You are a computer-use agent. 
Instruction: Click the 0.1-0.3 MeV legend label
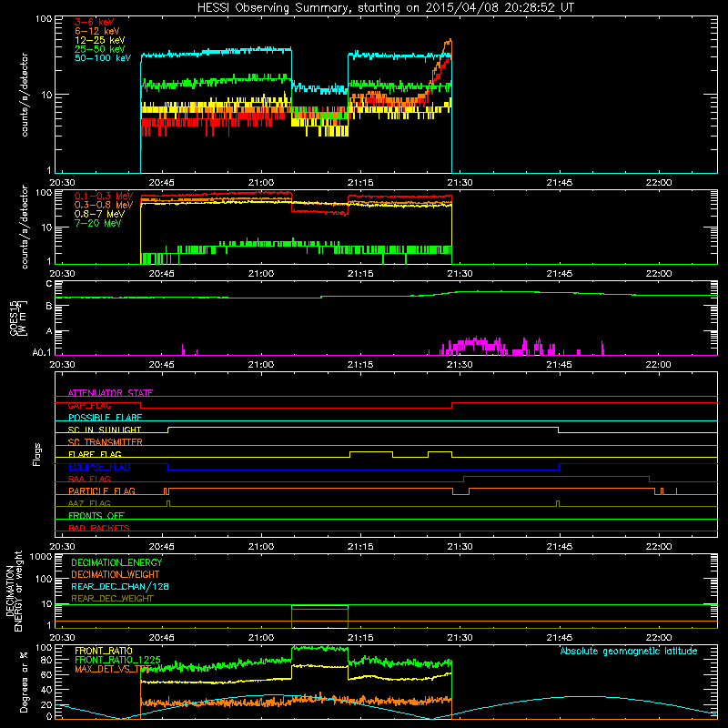pos(104,196)
